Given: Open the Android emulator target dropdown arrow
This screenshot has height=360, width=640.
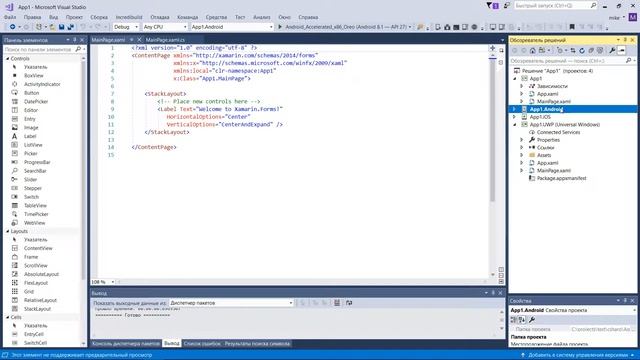Looking at the screenshot, I should [410, 27].
